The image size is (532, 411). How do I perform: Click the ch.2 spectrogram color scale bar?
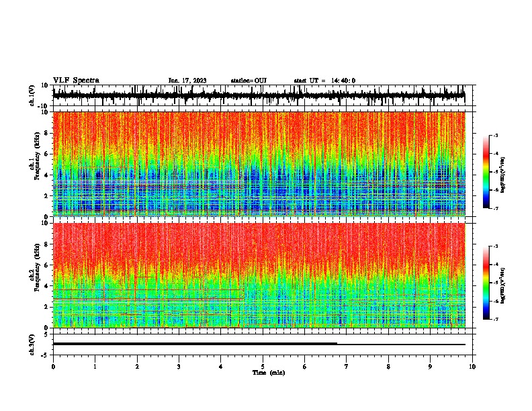point(486,283)
